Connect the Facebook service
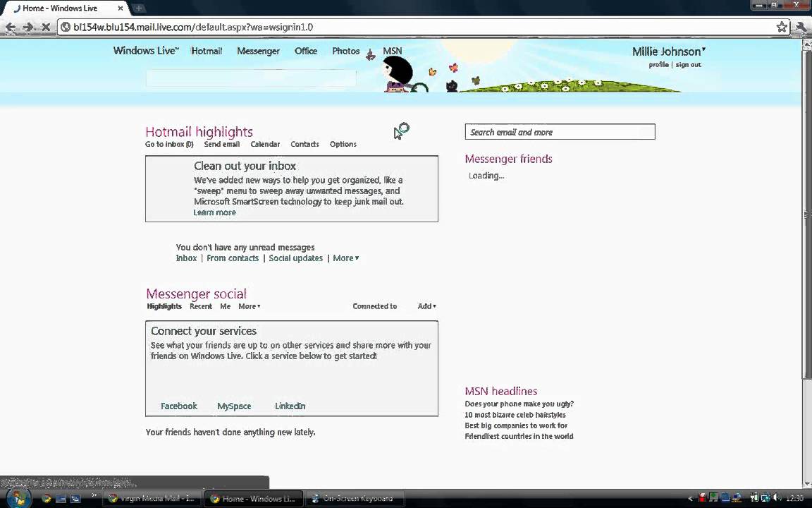The width and height of the screenshot is (812, 508). point(178,406)
